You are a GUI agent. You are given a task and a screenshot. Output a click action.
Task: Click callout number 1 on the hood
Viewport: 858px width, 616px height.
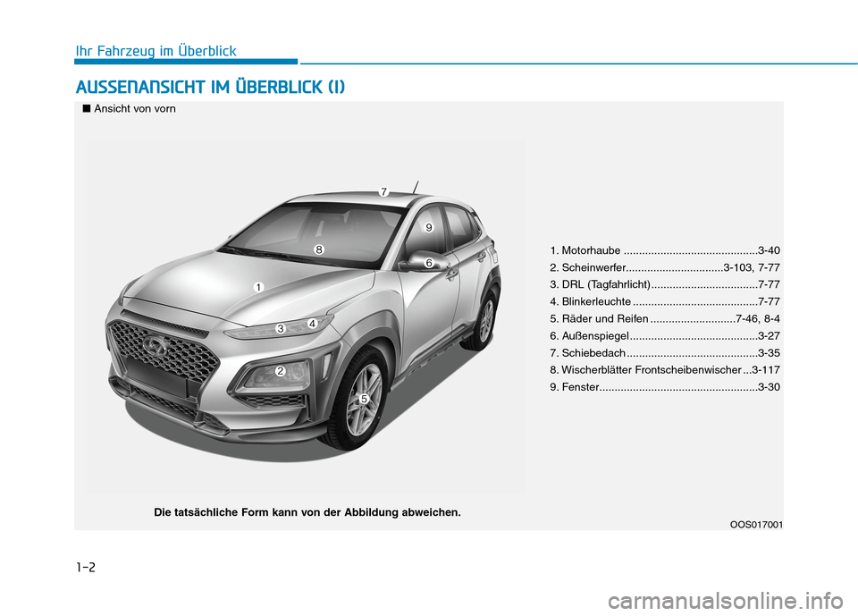257,287
